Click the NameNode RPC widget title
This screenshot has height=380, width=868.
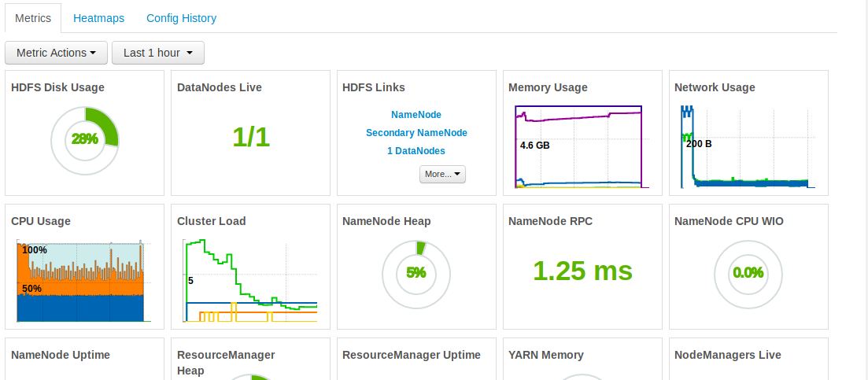[x=551, y=221]
